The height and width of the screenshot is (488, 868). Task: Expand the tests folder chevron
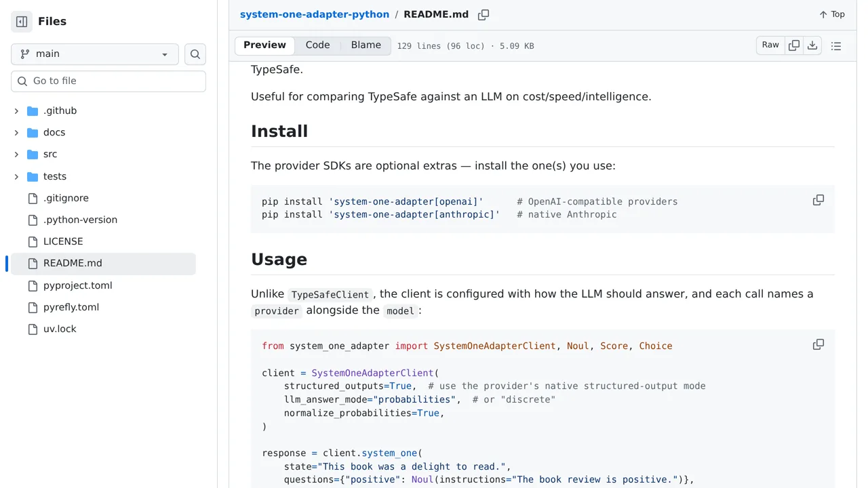coord(16,177)
